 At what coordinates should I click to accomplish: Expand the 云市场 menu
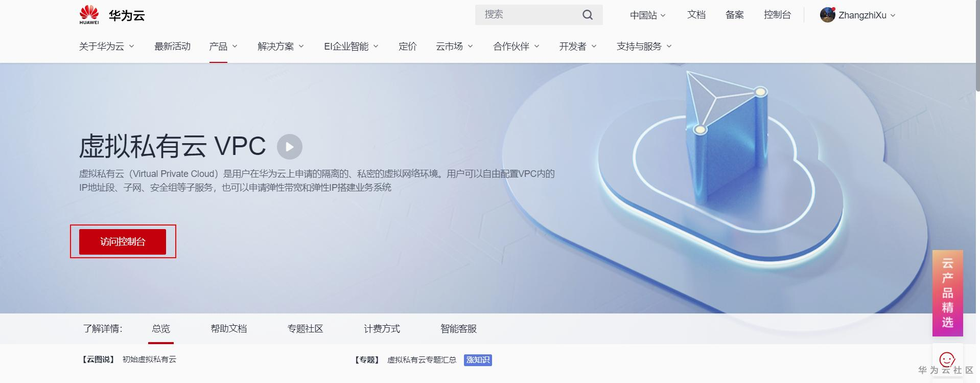[455, 47]
